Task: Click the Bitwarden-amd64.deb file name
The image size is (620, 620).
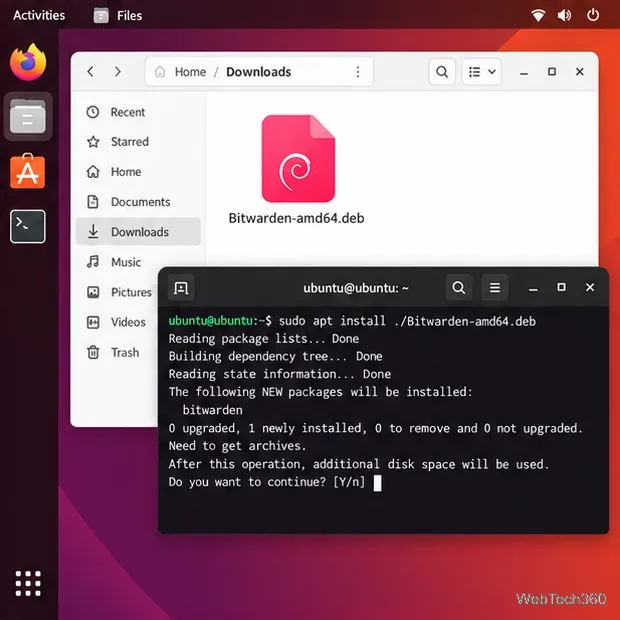Action: pos(296,218)
